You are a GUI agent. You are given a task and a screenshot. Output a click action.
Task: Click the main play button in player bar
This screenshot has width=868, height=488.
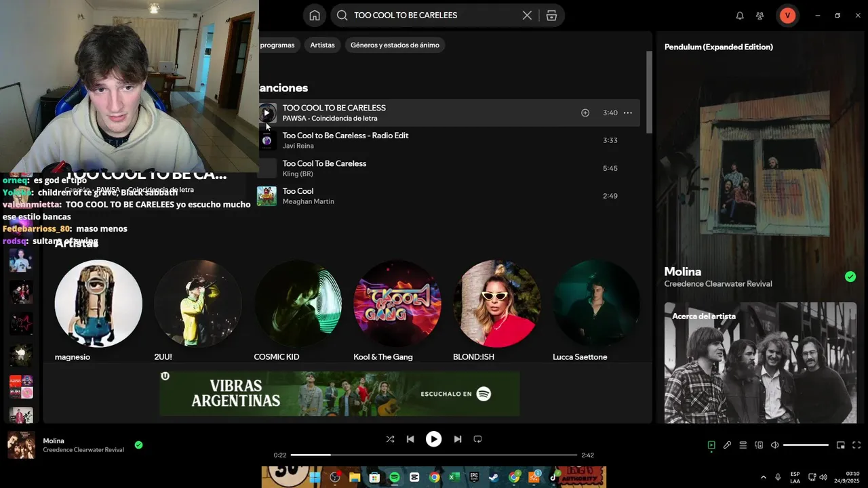coord(433,439)
